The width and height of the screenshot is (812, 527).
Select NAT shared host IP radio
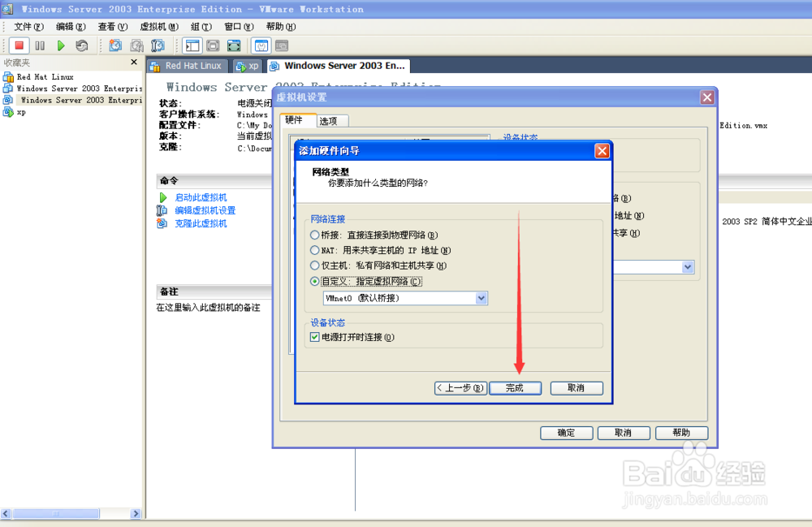point(314,250)
